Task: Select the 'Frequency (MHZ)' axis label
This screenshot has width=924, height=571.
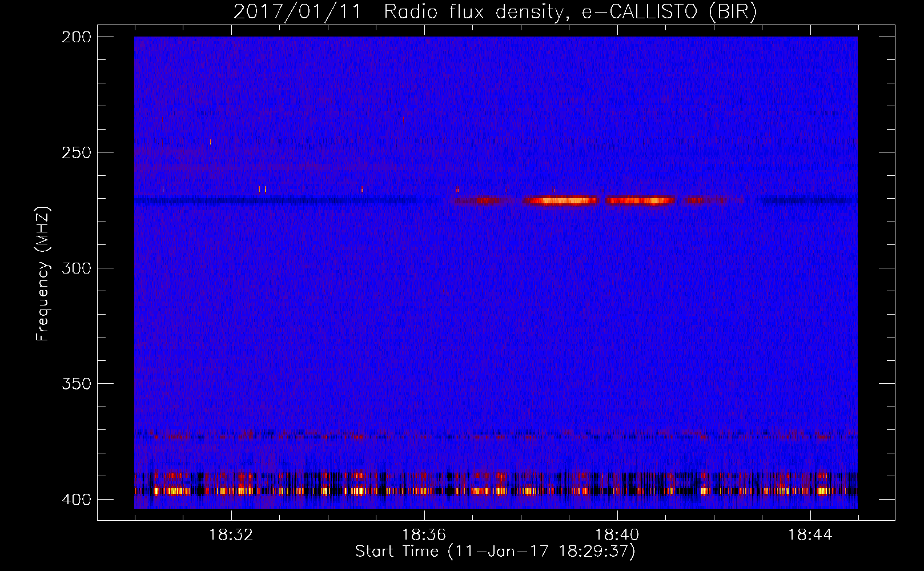Action: 43,274
